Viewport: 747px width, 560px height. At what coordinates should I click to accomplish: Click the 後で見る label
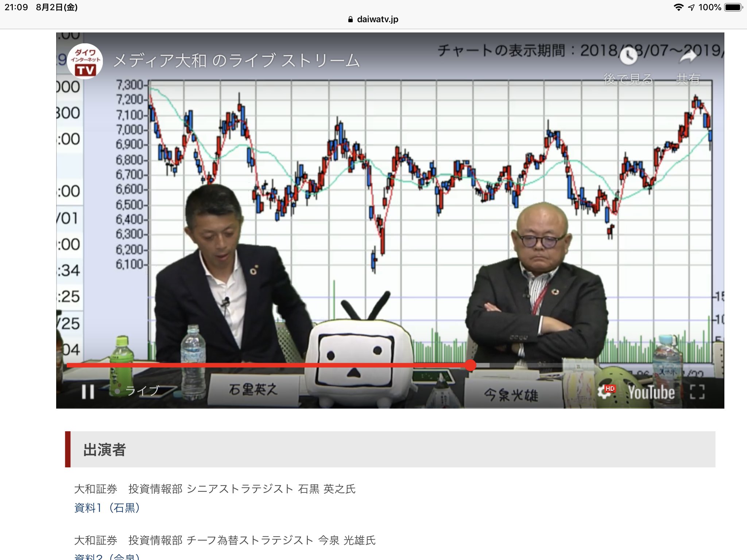[x=628, y=79]
